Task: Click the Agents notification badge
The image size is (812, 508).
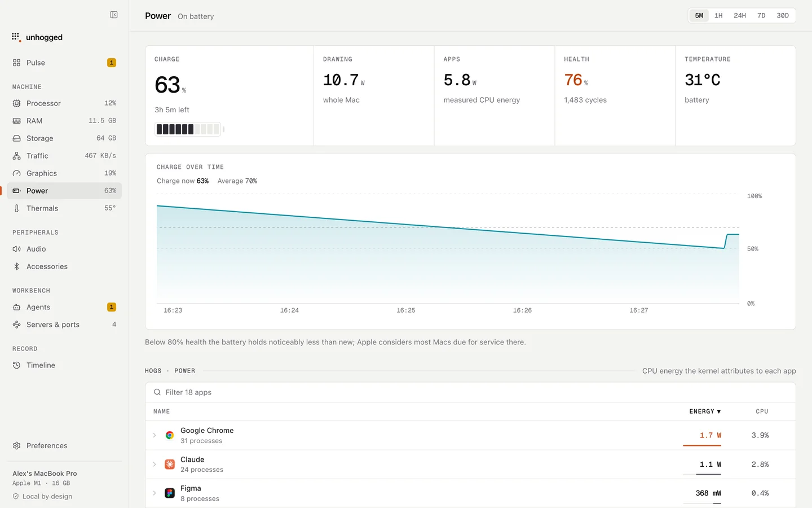Action: pyautogui.click(x=112, y=307)
